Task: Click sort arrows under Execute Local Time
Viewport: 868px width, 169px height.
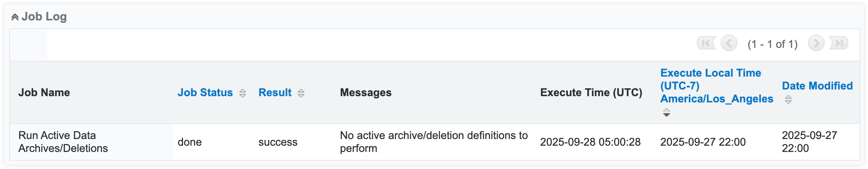Action: 666,112
